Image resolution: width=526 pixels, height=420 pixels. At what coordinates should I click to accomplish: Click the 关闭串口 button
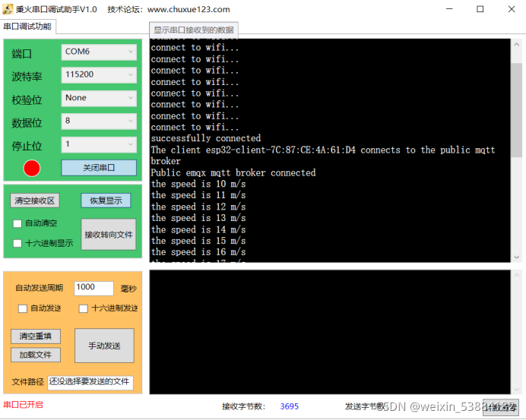pos(99,168)
